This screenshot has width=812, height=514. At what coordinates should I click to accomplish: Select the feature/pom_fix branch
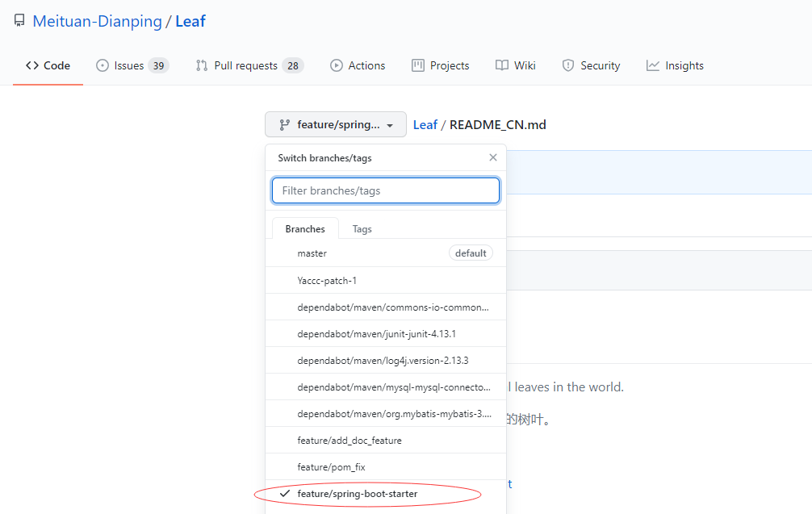tap(386, 467)
